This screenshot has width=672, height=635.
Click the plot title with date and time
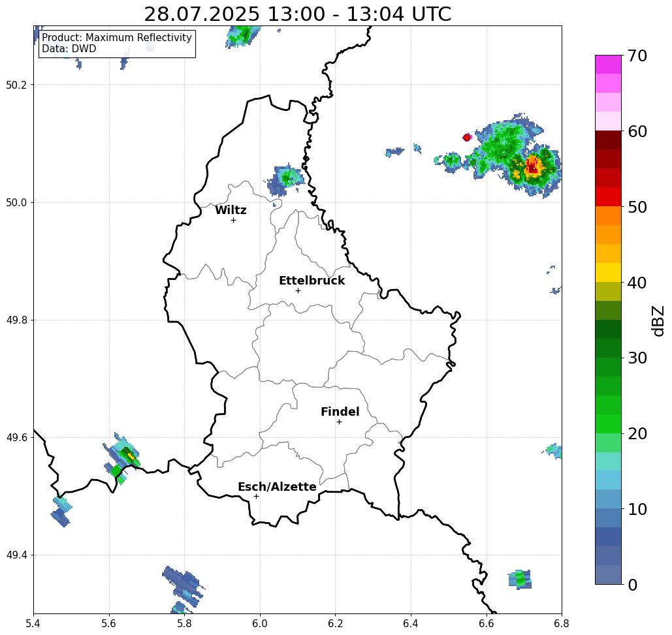297,14
